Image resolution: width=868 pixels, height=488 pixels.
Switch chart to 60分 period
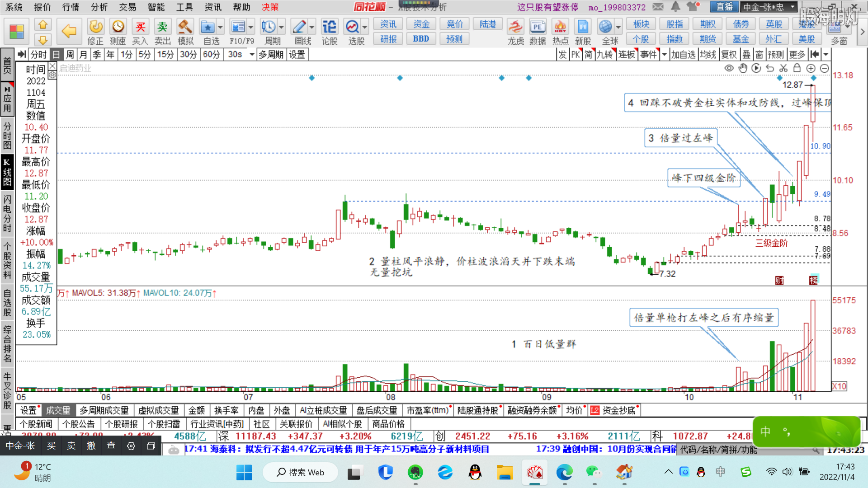pyautogui.click(x=212, y=55)
